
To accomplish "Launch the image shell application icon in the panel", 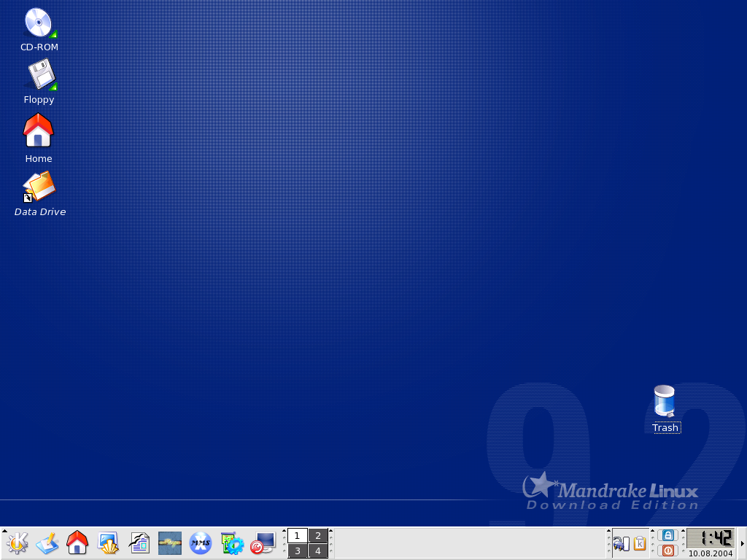I will (x=108, y=542).
